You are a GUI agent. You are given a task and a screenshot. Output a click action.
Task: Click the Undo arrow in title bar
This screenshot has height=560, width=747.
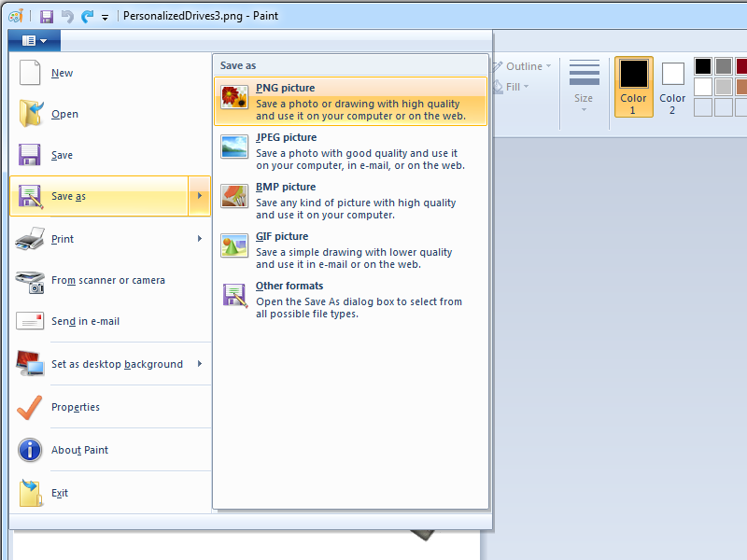tap(66, 16)
